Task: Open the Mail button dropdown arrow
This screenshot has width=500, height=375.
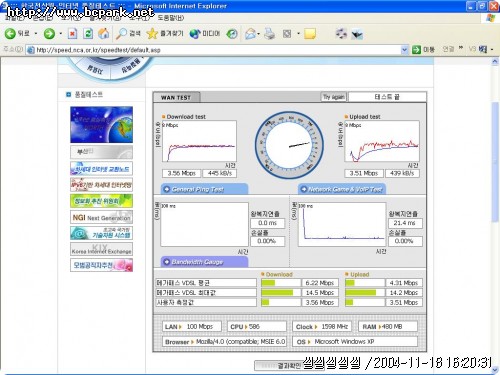Action: 259,34
